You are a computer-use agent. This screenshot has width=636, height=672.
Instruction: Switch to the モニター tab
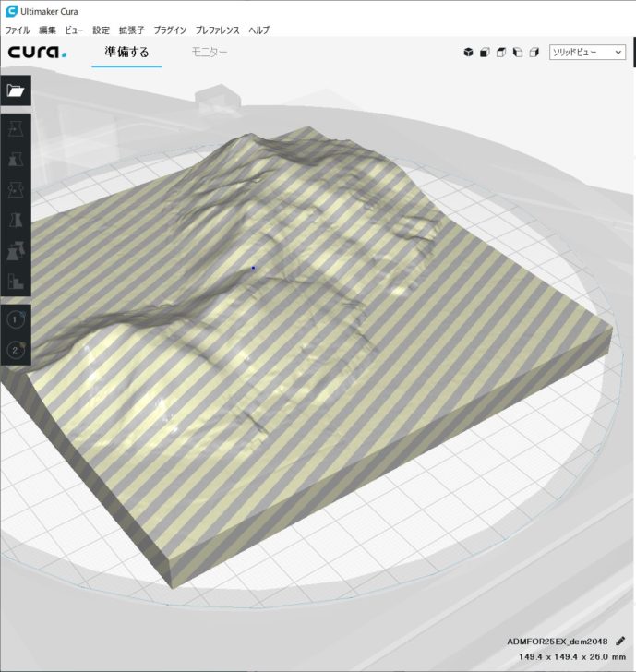coord(210,53)
